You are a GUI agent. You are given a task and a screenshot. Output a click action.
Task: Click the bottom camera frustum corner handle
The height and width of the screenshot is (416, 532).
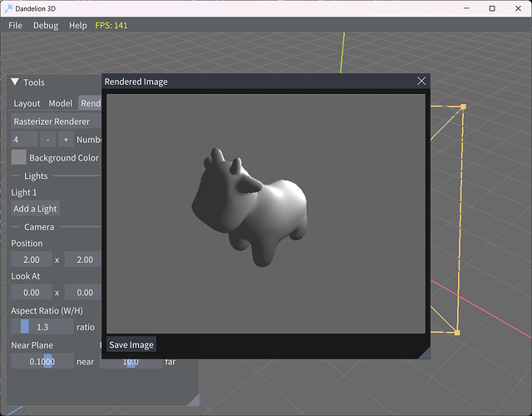pos(457,333)
